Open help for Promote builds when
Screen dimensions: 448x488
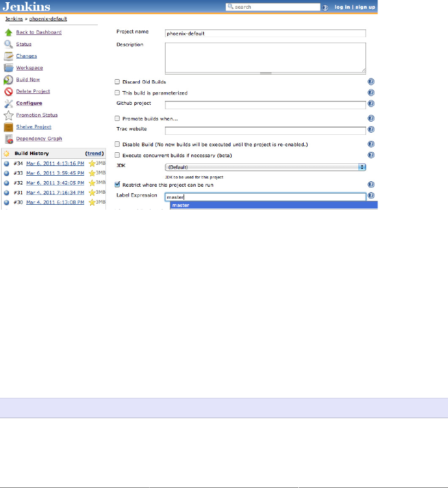pos(371,118)
